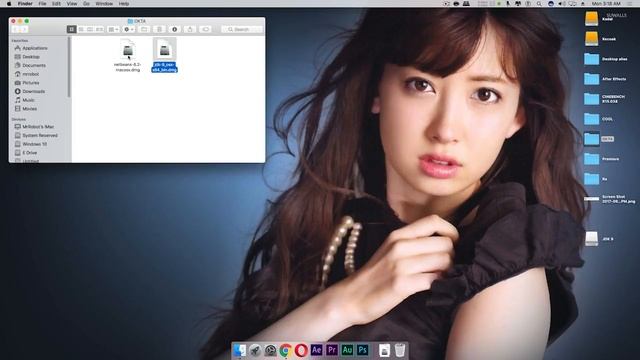The height and width of the screenshot is (360, 640).
Task: Open Google Chrome from the Dock
Action: point(286,350)
